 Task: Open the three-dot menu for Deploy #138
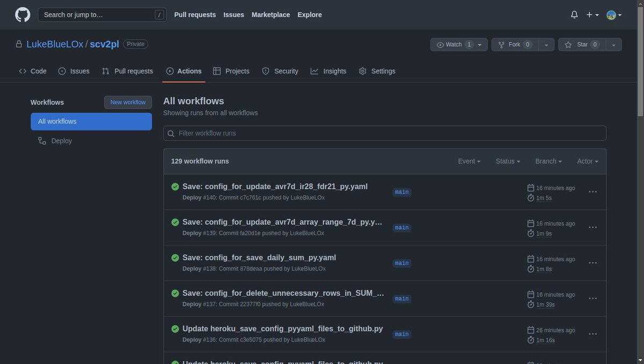(593, 263)
